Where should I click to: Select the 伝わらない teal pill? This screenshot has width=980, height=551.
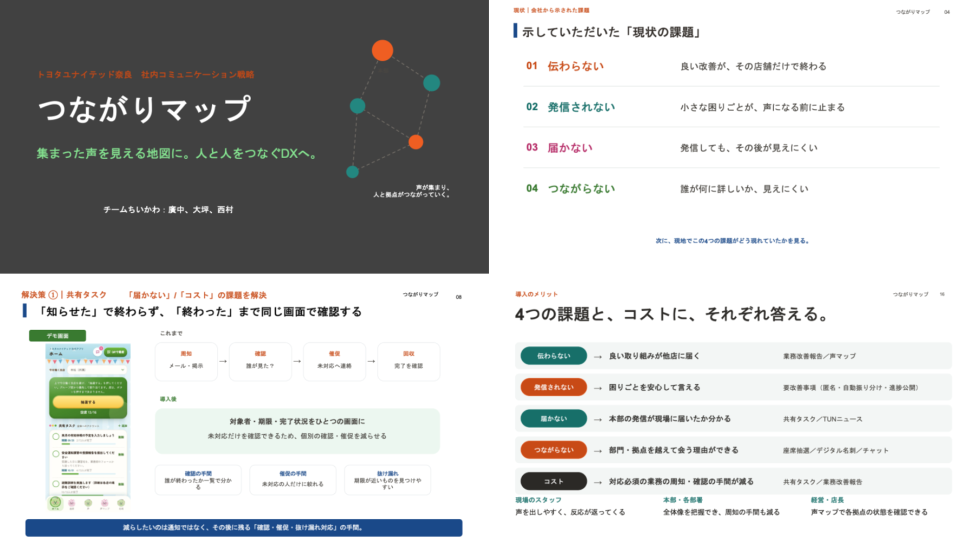tap(553, 356)
